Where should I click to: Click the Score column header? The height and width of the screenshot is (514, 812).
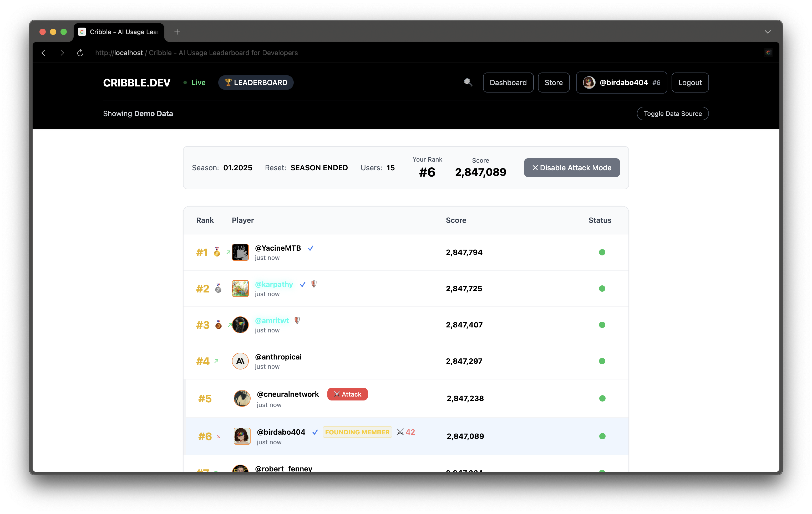click(456, 220)
